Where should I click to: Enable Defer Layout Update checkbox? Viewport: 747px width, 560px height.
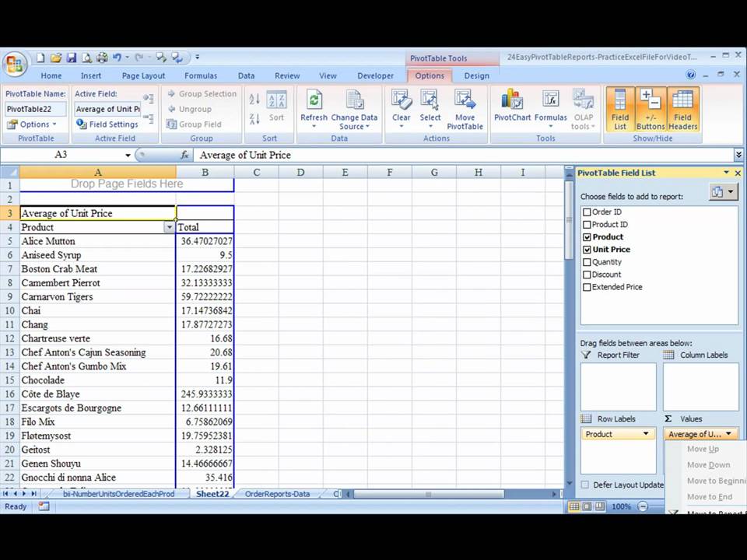[585, 485]
